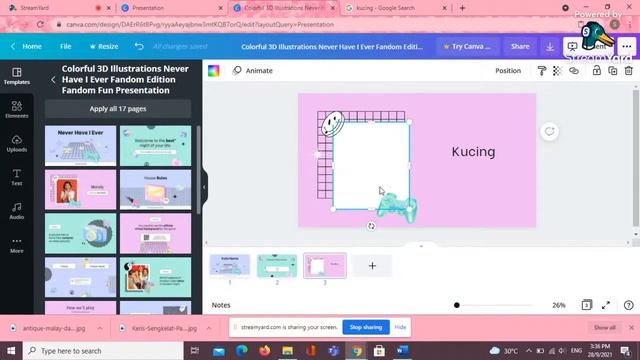The height and width of the screenshot is (360, 640).
Task: Close the downloads bar
Action: coord(631,327)
